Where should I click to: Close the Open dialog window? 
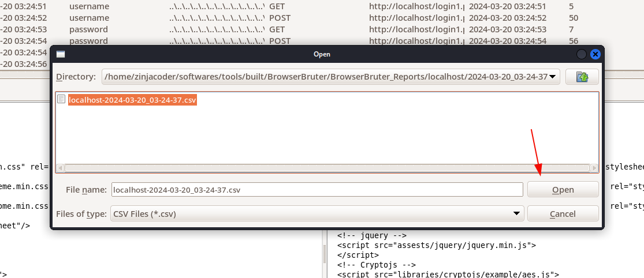(595, 54)
